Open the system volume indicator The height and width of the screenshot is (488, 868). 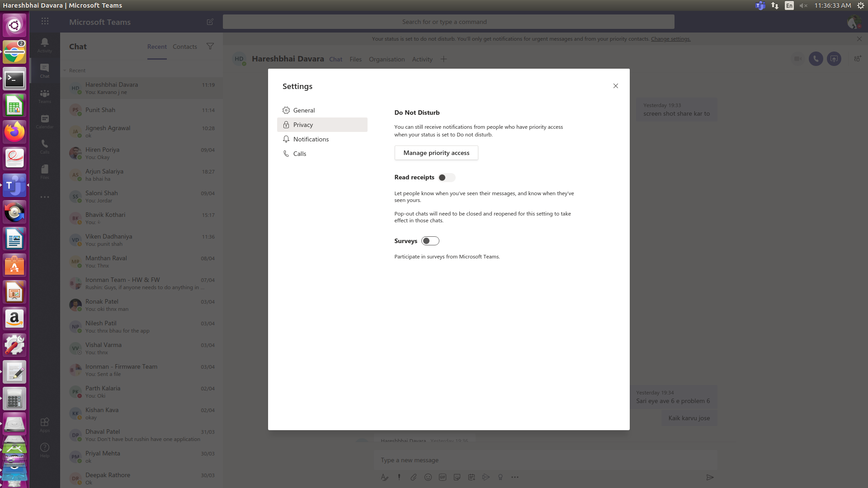(x=803, y=5)
